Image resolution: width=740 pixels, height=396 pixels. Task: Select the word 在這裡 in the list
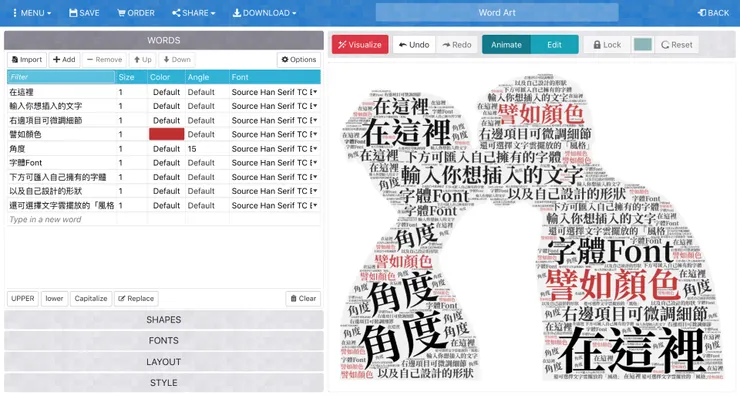click(61, 92)
